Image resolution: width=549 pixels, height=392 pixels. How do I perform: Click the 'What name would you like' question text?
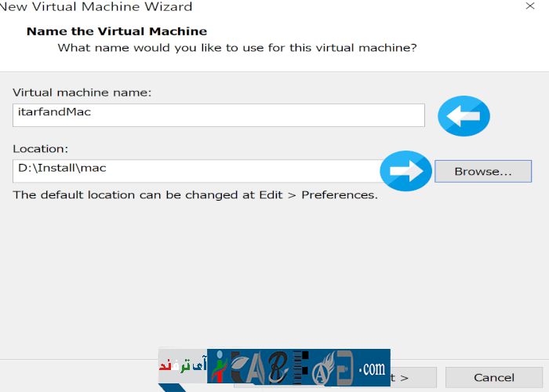click(237, 48)
